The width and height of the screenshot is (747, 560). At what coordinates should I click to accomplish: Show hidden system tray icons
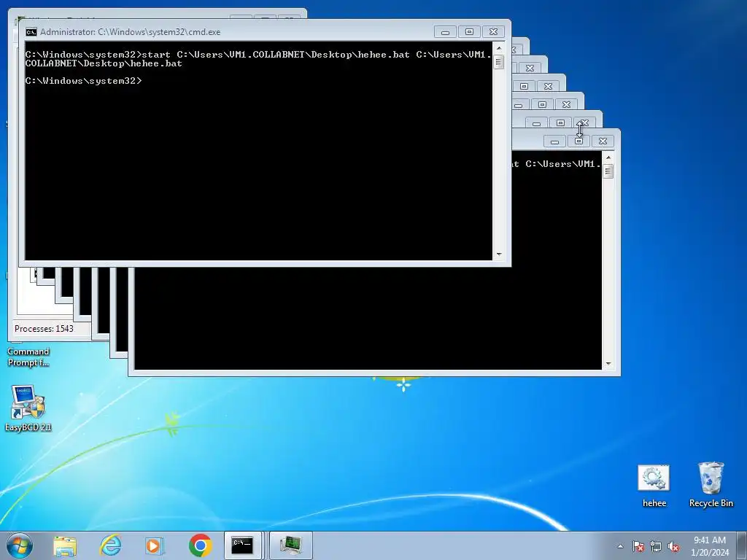pos(620,546)
